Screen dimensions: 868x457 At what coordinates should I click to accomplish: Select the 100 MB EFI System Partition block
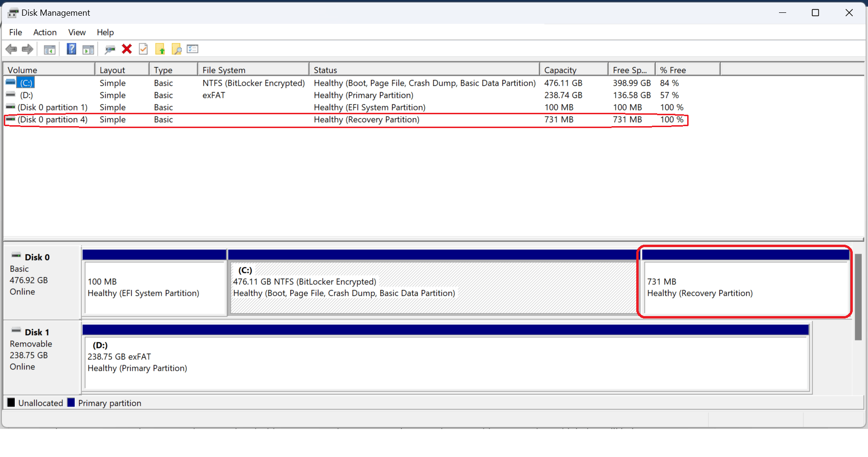(154, 282)
